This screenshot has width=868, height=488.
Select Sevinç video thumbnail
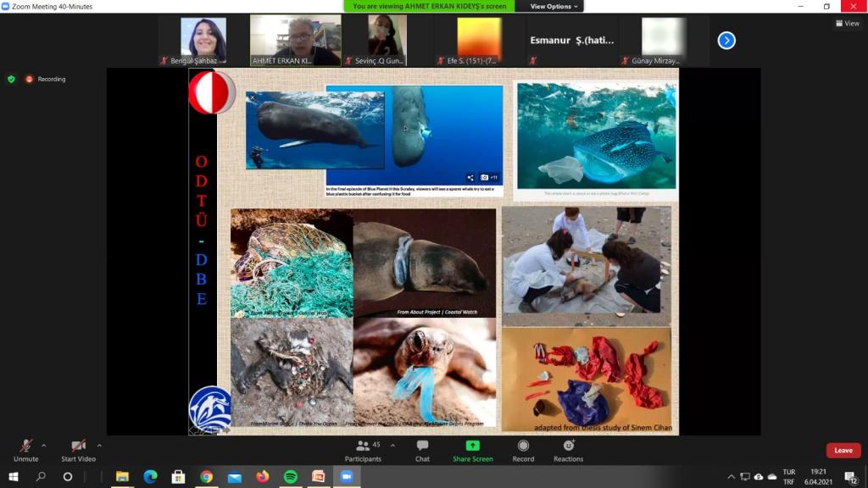coord(387,41)
